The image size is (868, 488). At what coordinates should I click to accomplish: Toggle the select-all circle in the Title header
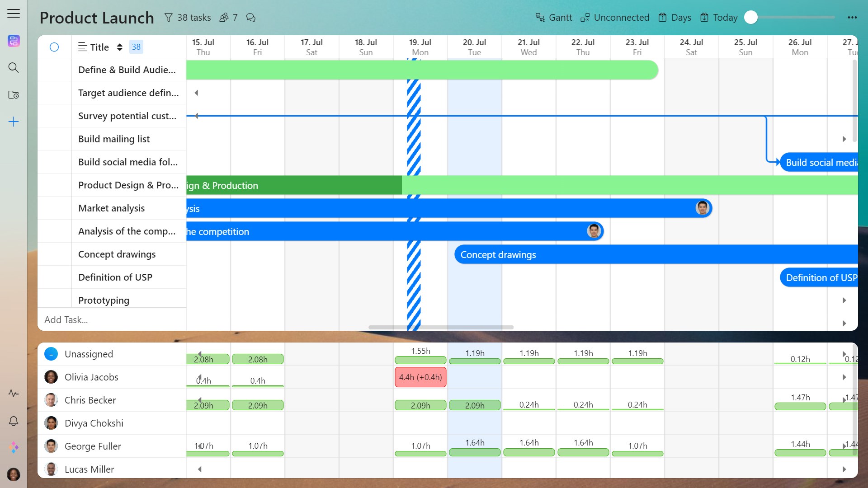pos(54,47)
